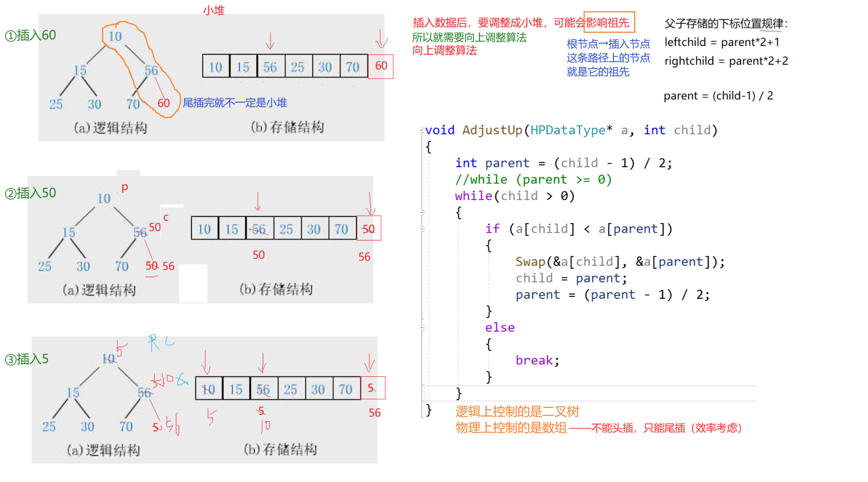Click the blue note '尾插完就不一定是小堆'

point(235,103)
